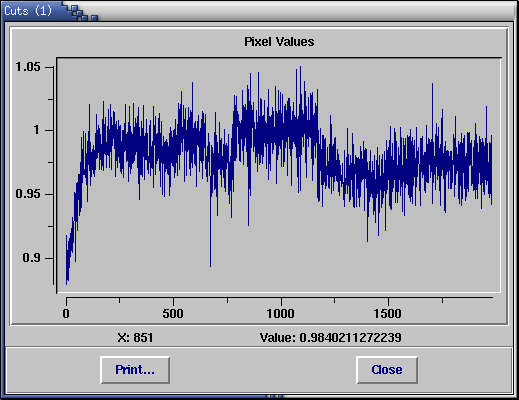
Task: Click the Print... button
Action: tap(135, 370)
